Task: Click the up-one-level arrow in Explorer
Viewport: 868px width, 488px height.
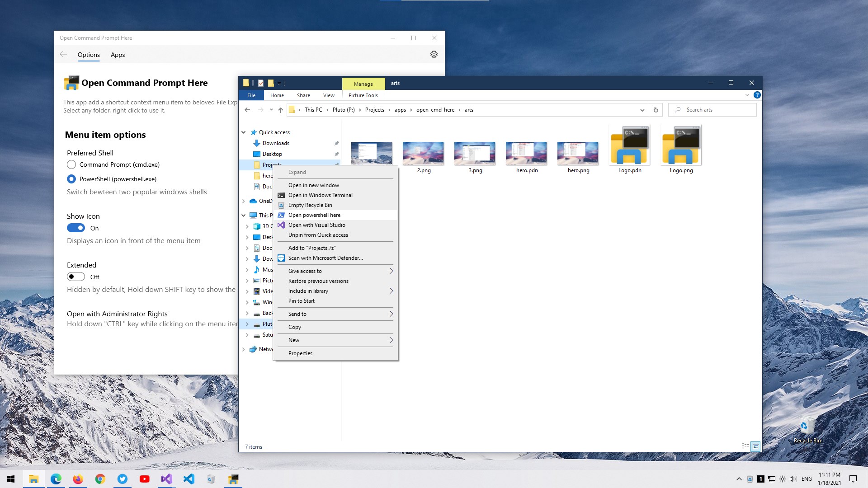Action: click(x=281, y=110)
